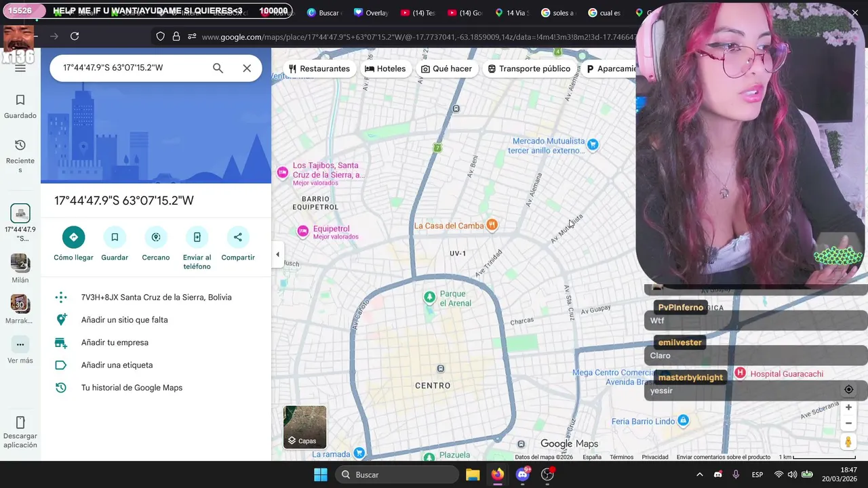Zoom out map with minus button
Viewport: 868px width, 488px height.
(x=848, y=423)
